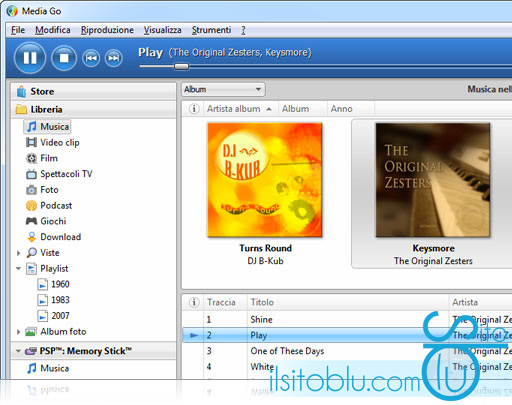
Task: Open Download library item
Action: pyautogui.click(x=54, y=237)
